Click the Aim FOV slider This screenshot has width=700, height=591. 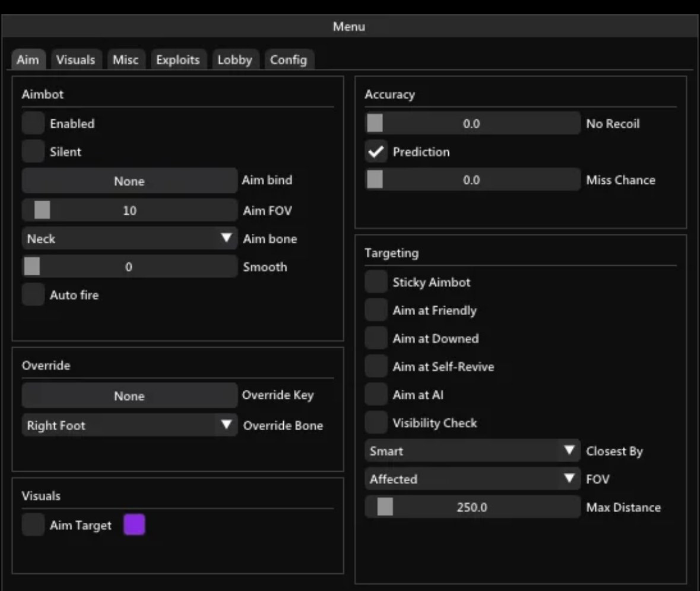129,210
